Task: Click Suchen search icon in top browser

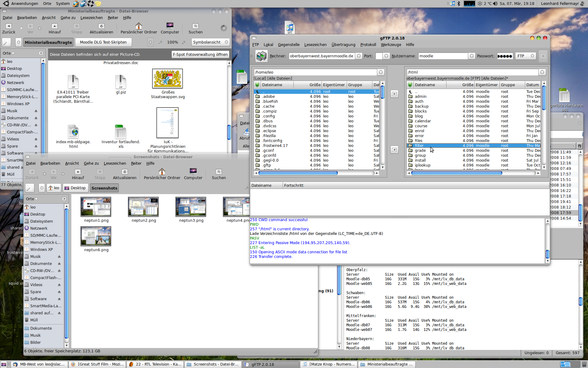Action: point(195,26)
